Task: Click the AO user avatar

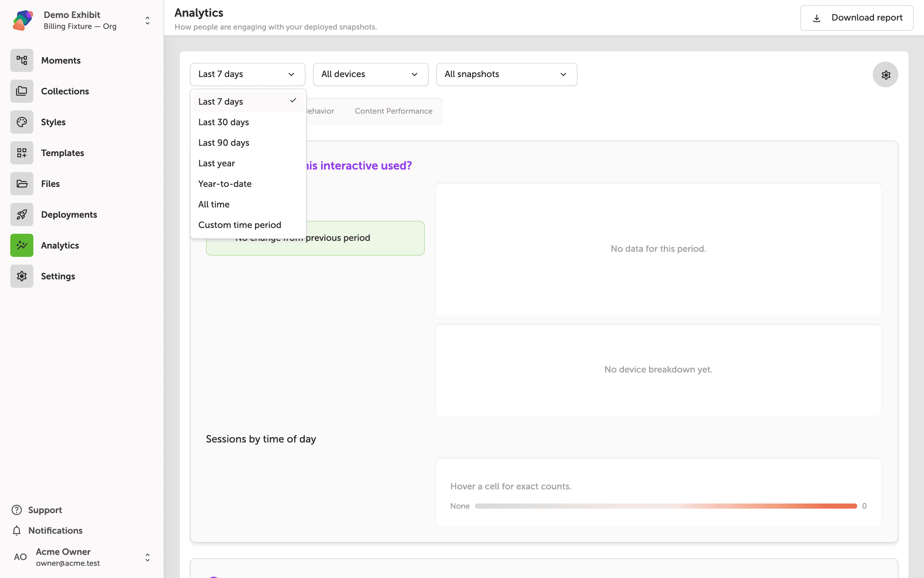Action: (x=20, y=557)
